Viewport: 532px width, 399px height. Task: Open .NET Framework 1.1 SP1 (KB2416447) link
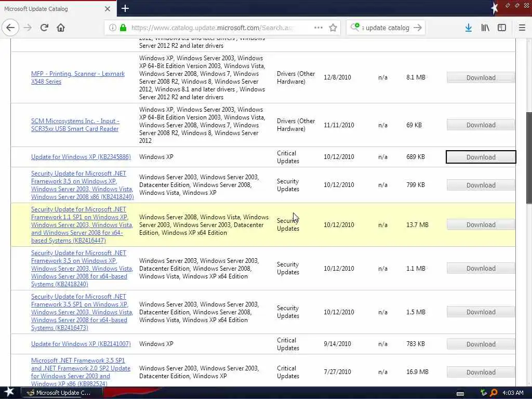82,224
